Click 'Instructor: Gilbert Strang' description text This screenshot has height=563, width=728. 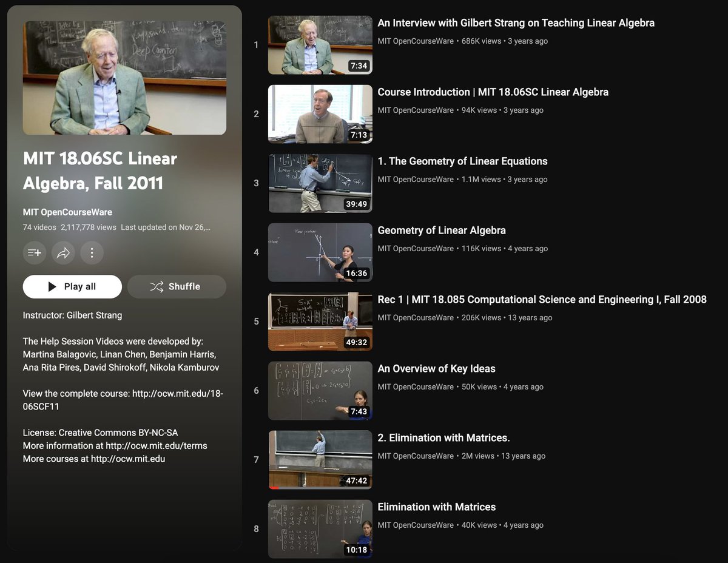pos(72,315)
